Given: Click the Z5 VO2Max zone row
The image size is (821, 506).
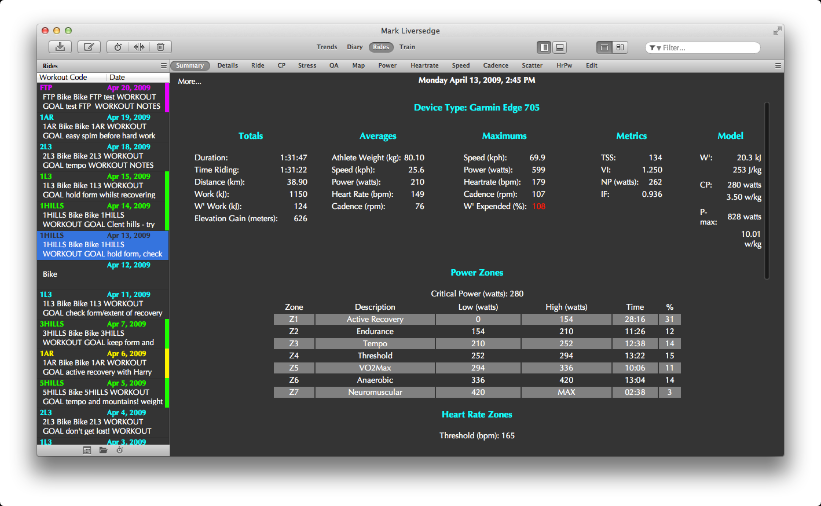Looking at the screenshot, I should [x=477, y=368].
